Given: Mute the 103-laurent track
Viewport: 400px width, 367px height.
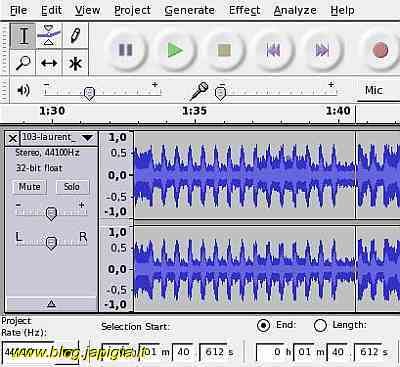Looking at the screenshot, I should (x=30, y=187).
